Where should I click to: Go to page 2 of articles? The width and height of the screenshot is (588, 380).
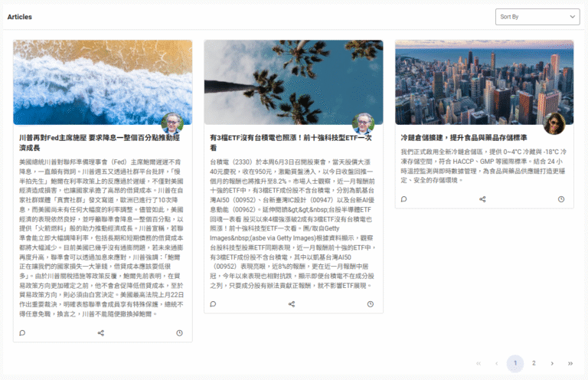pos(534,363)
